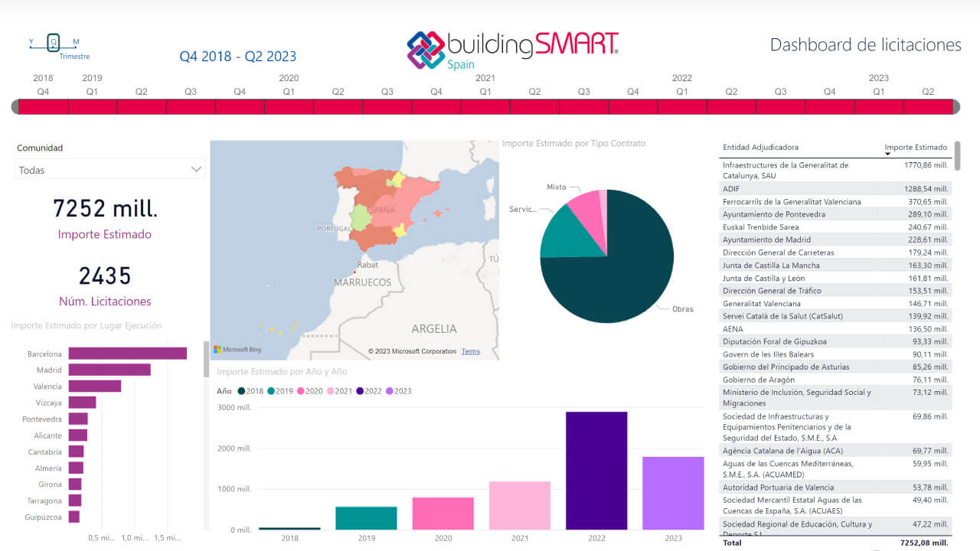
Task: Click the Microsoft Bing logo on the map
Action: tap(237, 350)
